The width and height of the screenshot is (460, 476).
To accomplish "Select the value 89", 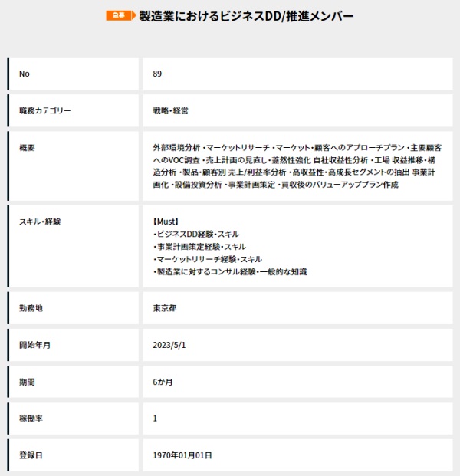I will 157,74.
